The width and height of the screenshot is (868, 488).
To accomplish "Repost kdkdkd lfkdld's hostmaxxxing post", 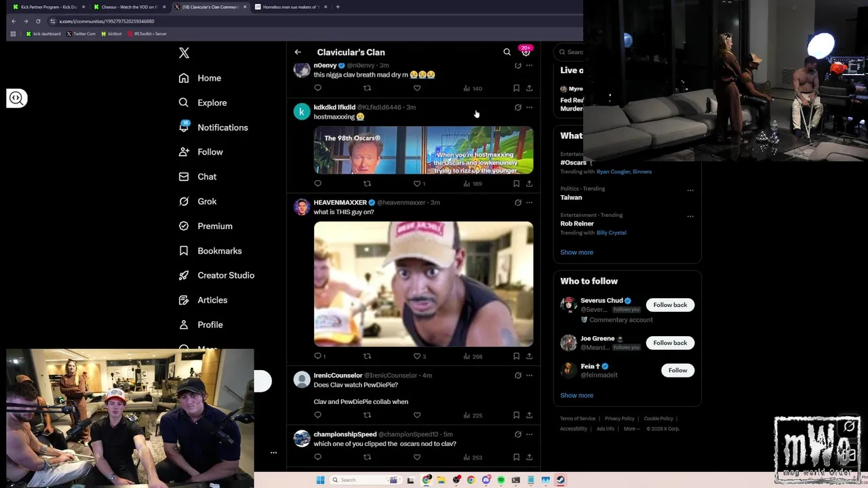I will [x=367, y=184].
